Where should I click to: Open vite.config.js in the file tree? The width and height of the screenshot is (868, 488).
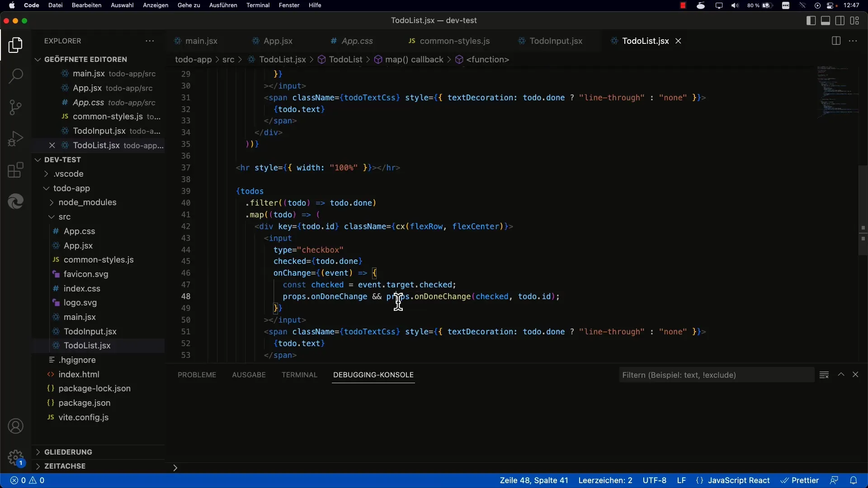pyautogui.click(x=83, y=417)
